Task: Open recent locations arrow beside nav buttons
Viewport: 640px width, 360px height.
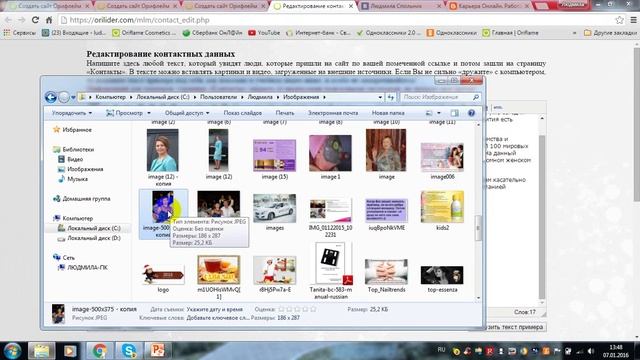Action: click(73, 98)
